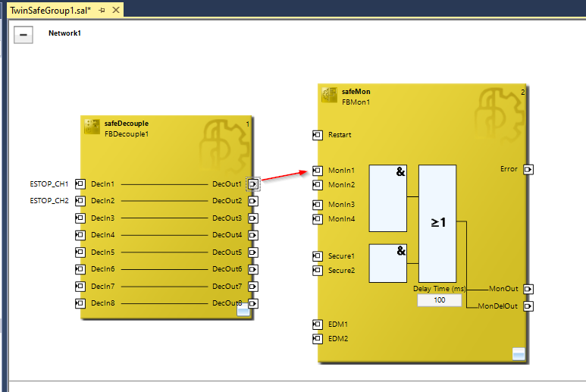The height and width of the screenshot is (392, 586).
Task: Click the Network1 label
Action: [x=64, y=33]
